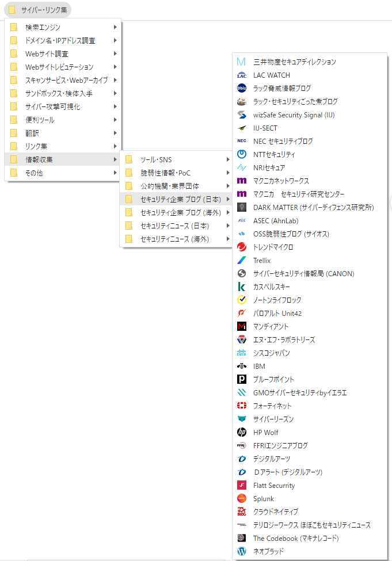The image size is (392, 561).
Task: Open サイバーセキュリティ情報局 (CANON) bookmark
Action: click(x=310, y=274)
